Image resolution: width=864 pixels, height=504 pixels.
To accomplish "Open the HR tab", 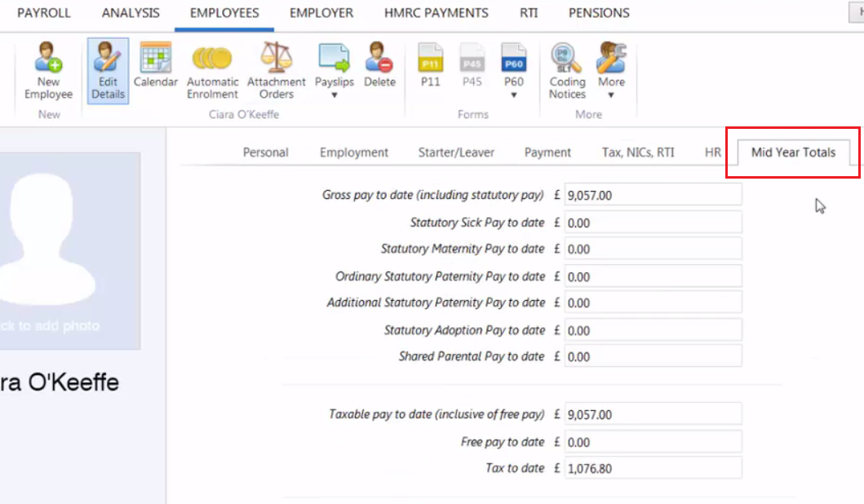I will (x=712, y=153).
